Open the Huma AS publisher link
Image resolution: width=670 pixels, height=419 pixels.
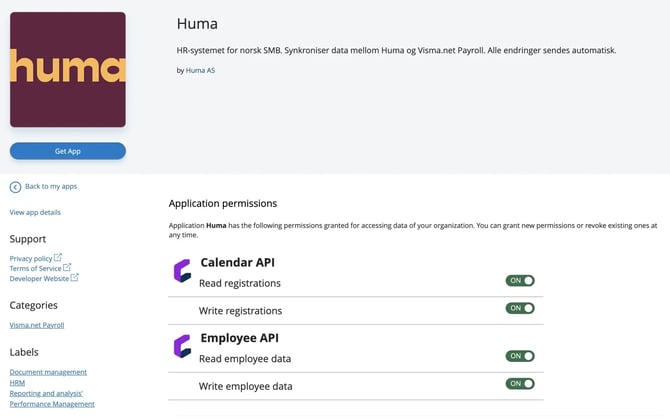point(200,70)
